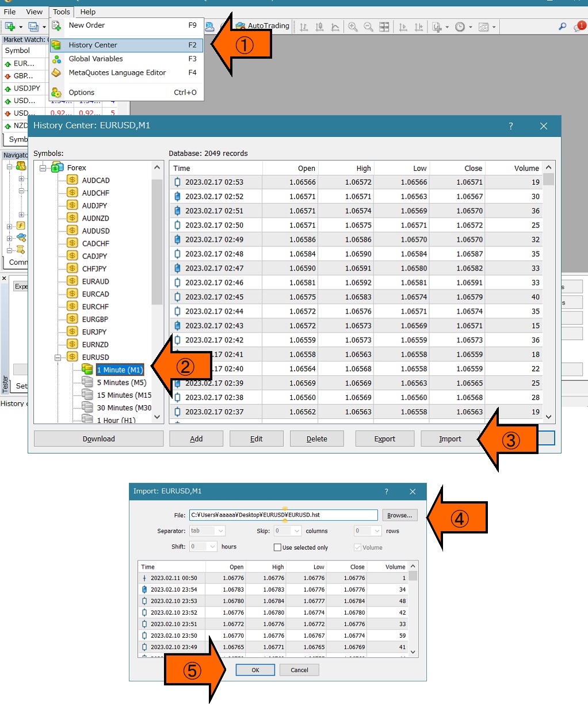The image size is (588, 709).
Task: Open the periodicity clock icon
Action: (x=460, y=26)
